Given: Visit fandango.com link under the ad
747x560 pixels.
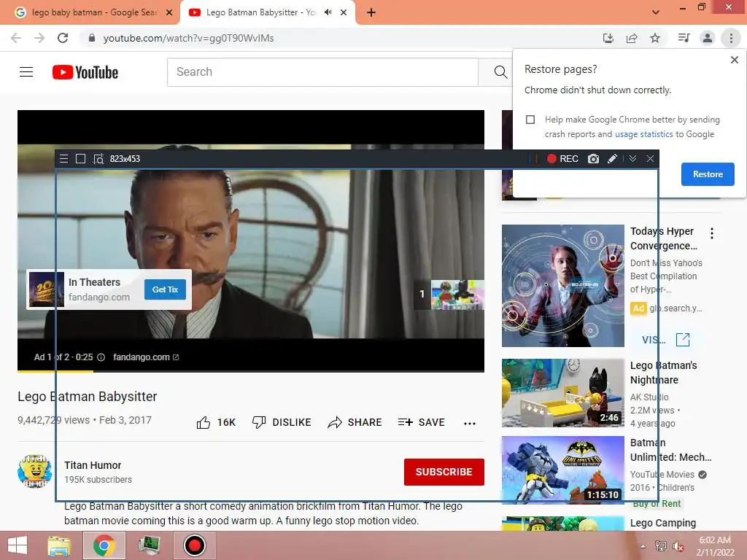Looking at the screenshot, I should 146,357.
